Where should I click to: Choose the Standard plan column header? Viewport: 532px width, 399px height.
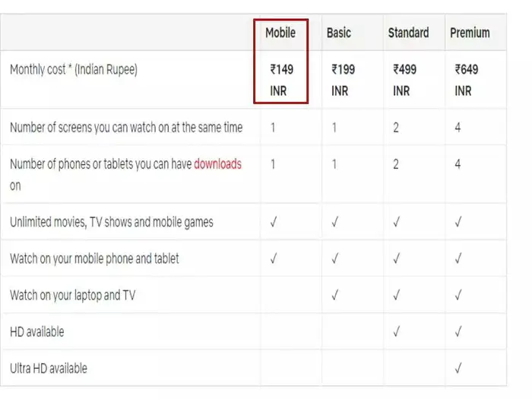[x=408, y=33]
